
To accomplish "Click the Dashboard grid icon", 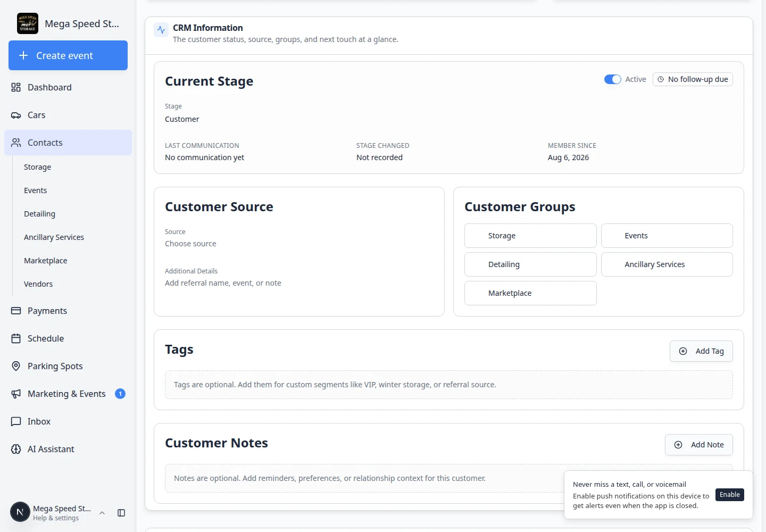I will coord(16,87).
